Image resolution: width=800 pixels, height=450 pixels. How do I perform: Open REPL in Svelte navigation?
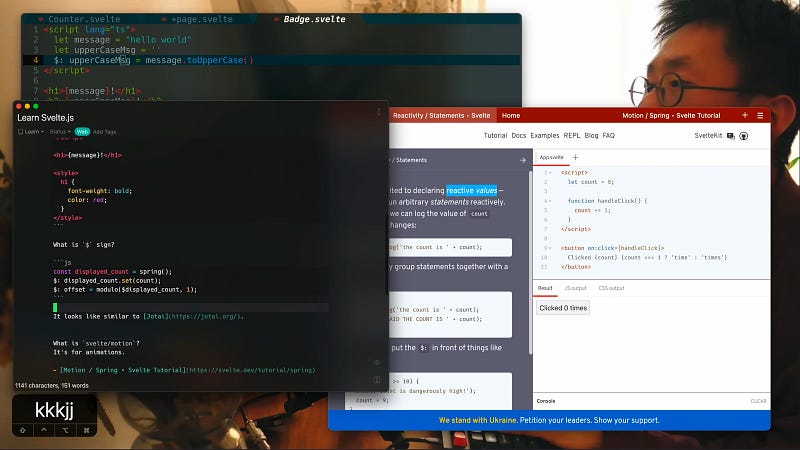click(x=571, y=136)
